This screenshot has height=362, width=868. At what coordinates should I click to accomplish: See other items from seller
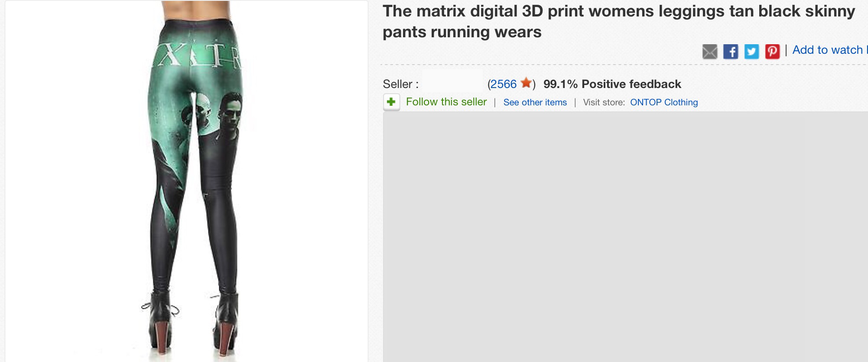[x=535, y=102]
